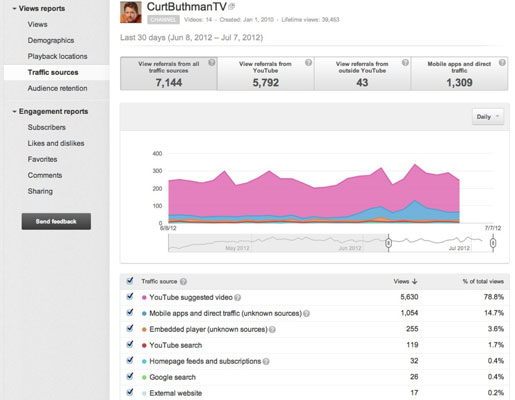Screen dimensions: 515x400
Task: Click Google search source link
Action: point(172,377)
